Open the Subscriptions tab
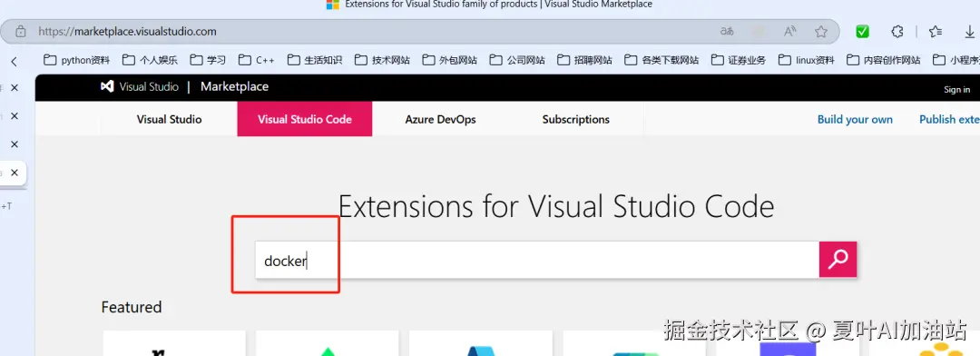980x356 pixels. tap(575, 119)
